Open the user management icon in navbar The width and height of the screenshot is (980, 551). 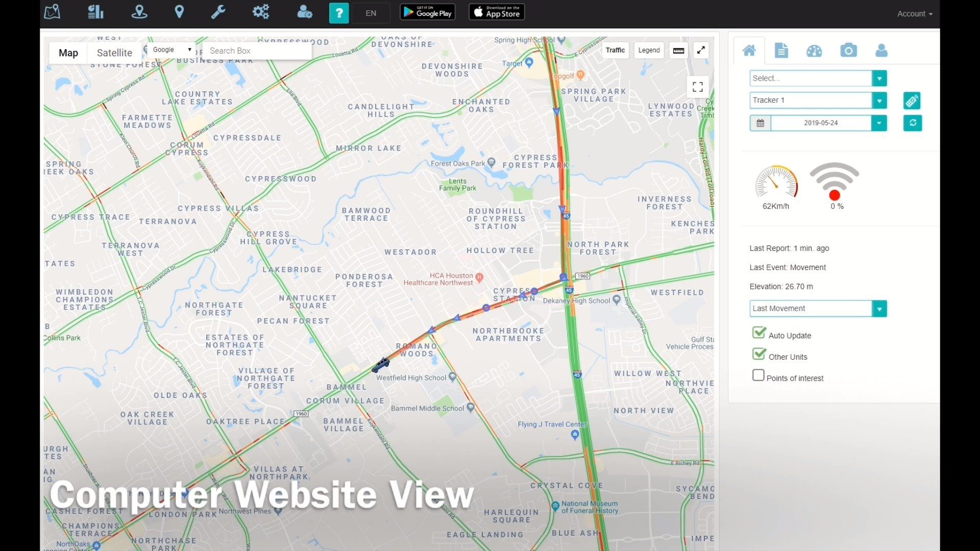click(305, 12)
